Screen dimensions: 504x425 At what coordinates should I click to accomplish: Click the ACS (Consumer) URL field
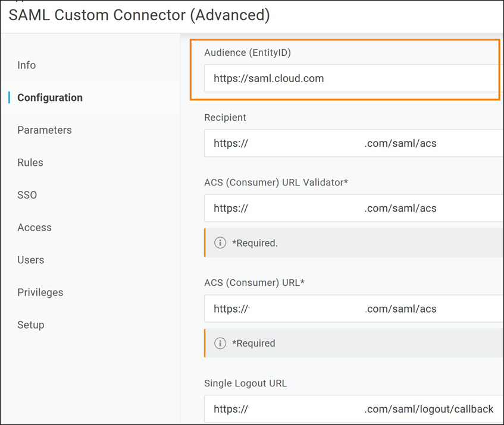[x=351, y=308]
